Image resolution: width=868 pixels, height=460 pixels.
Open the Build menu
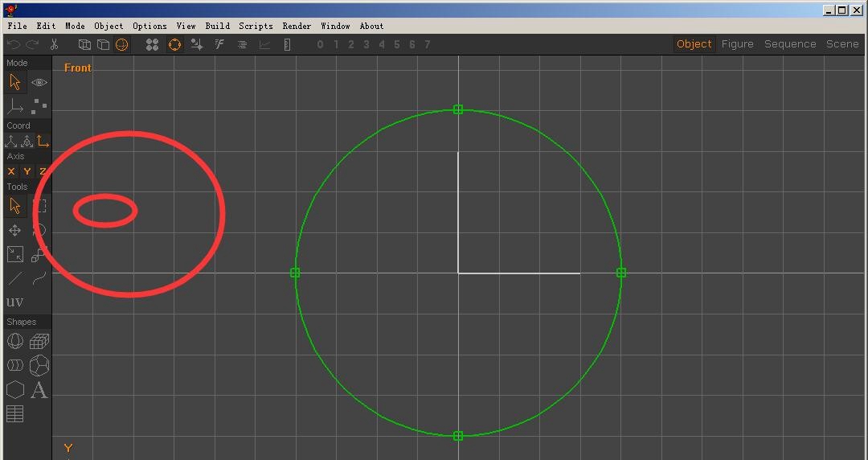(x=218, y=26)
